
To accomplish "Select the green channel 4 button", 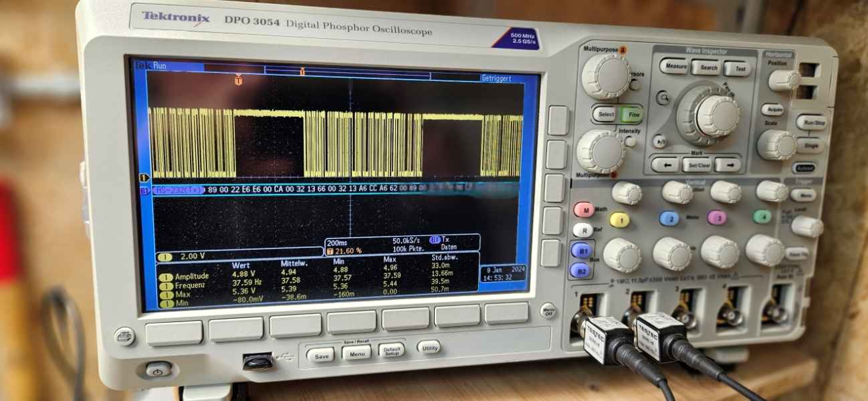I will tap(762, 216).
